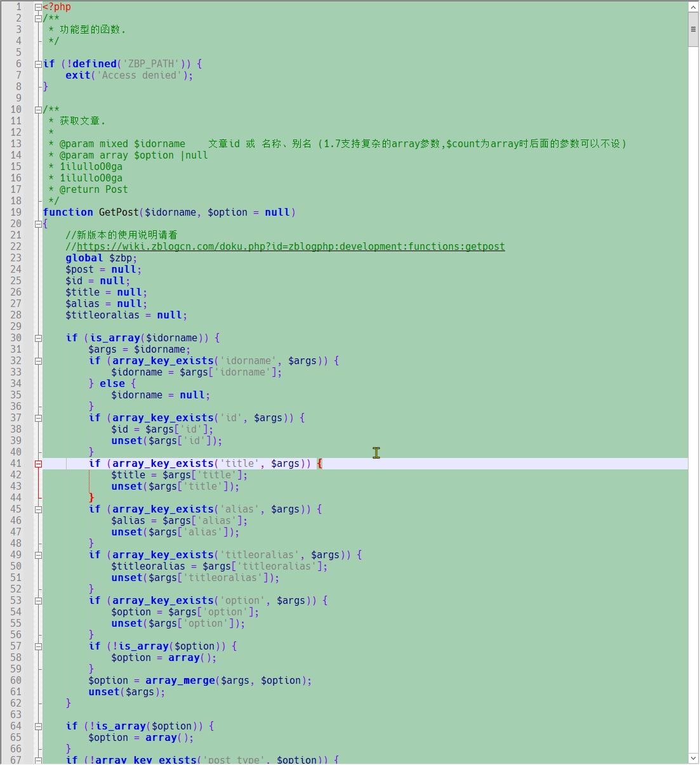Collapse the 'id' key check on line 37
The height and width of the screenshot is (765, 700).
pos(38,418)
